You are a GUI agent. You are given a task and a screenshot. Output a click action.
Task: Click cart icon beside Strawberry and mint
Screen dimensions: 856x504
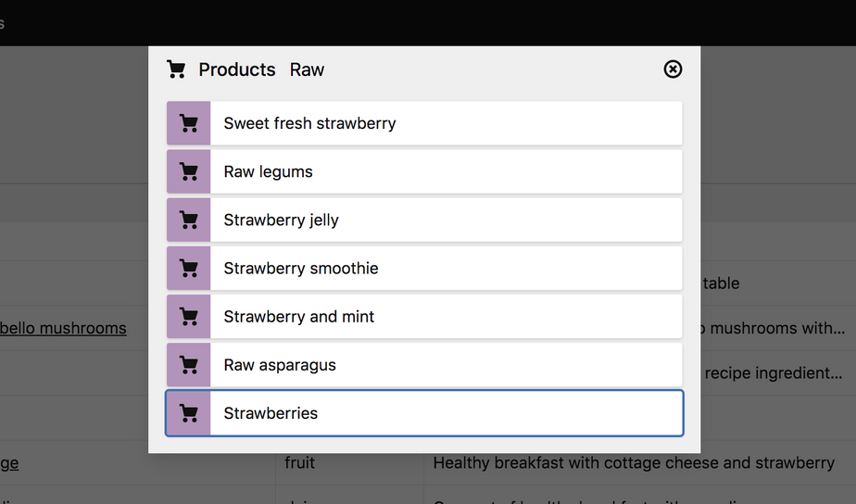tap(189, 317)
